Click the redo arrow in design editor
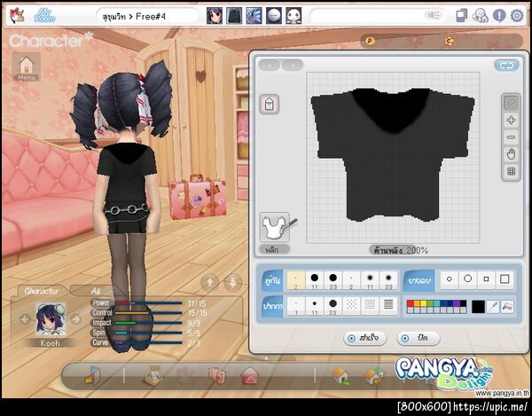Viewport: 532px width, 416px height. (293, 65)
